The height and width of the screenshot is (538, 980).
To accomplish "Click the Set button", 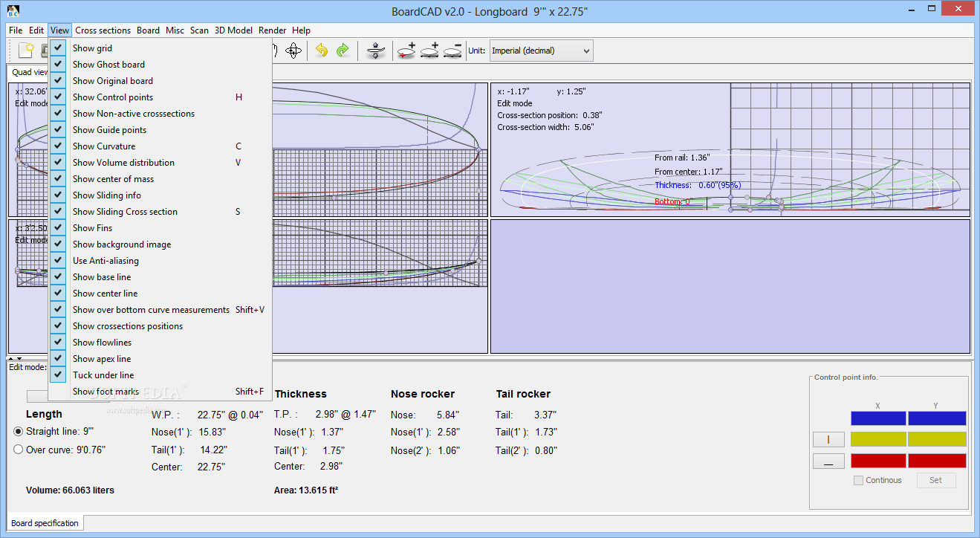I will pos(935,480).
